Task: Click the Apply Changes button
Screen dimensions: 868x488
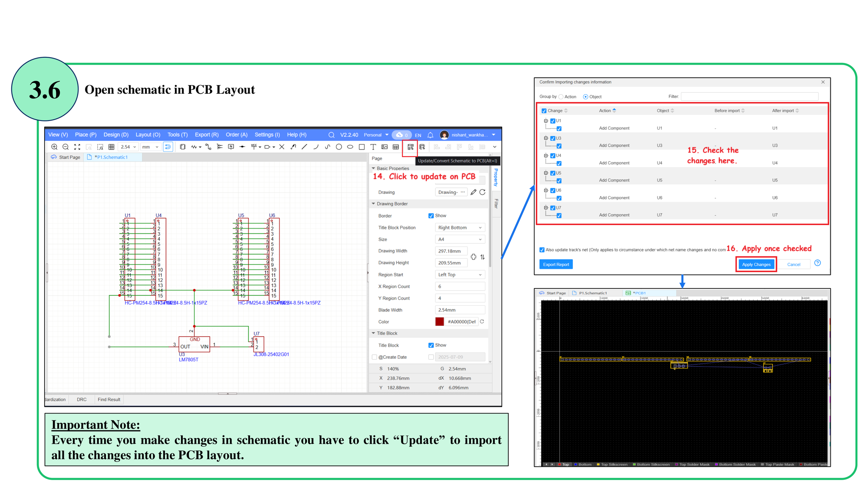Action: point(756,265)
